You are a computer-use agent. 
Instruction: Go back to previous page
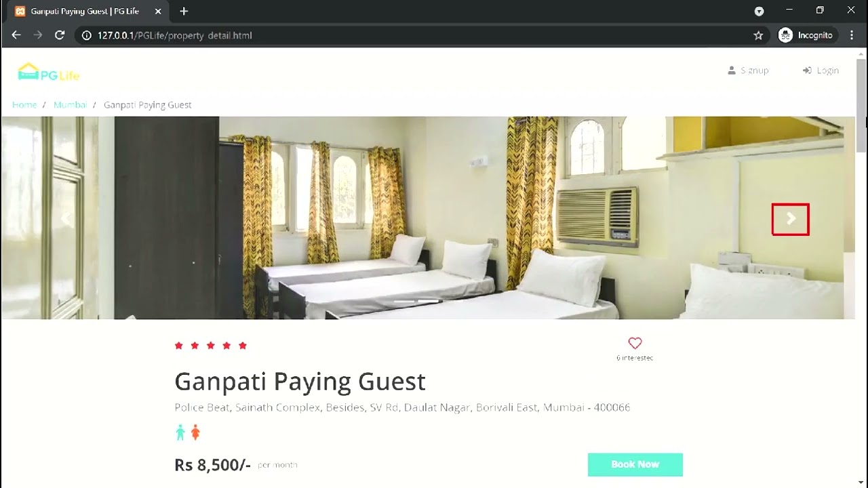(16, 35)
